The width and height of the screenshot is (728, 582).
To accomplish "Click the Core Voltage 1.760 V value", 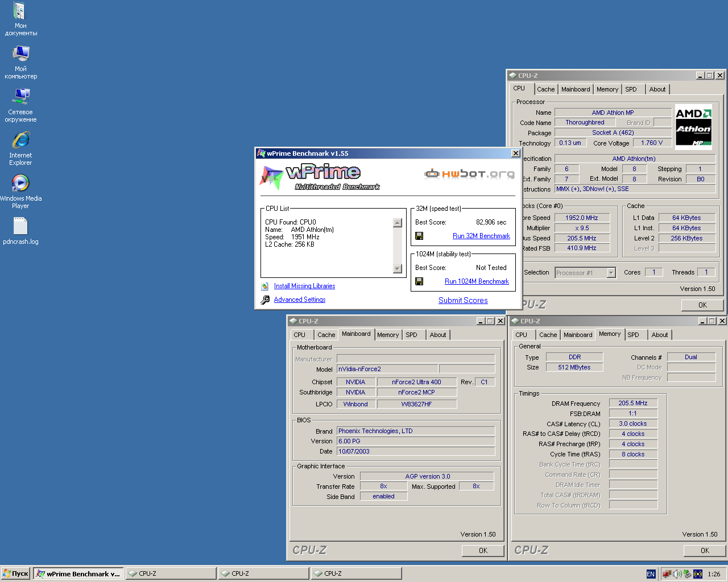I will [652, 143].
